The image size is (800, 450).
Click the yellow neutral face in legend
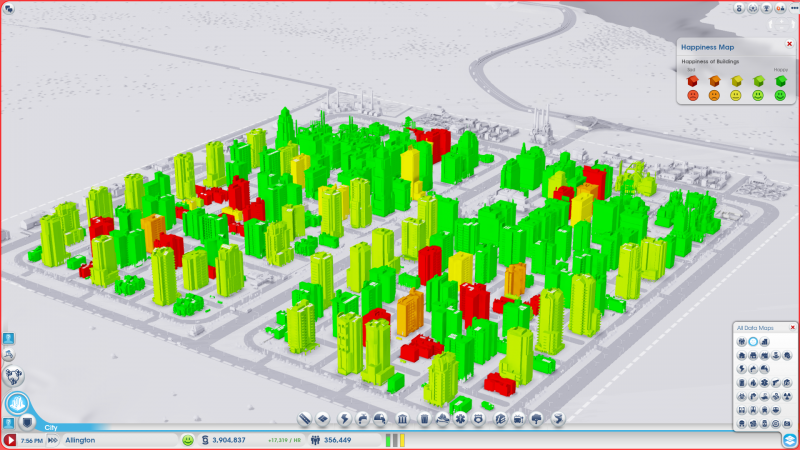click(736, 95)
